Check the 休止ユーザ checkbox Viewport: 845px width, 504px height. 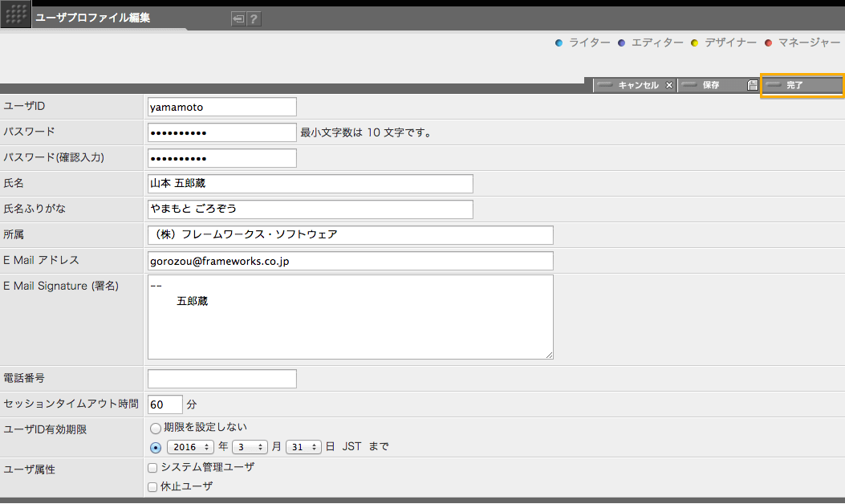tap(152, 487)
